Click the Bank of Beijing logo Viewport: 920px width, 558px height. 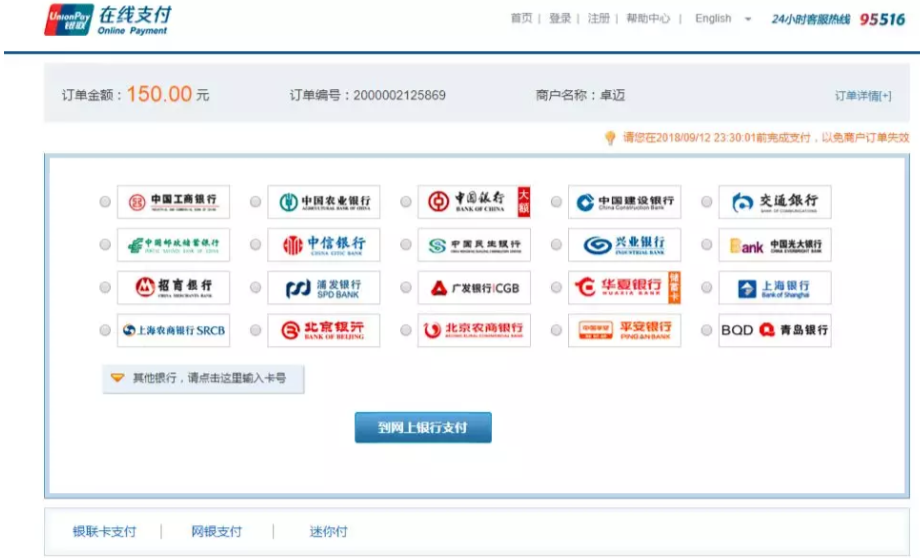click(323, 330)
